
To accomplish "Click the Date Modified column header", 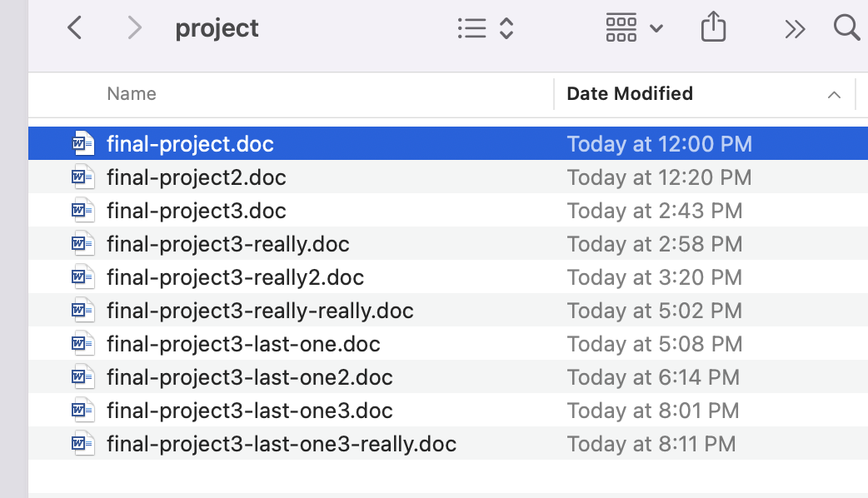I will pos(629,93).
